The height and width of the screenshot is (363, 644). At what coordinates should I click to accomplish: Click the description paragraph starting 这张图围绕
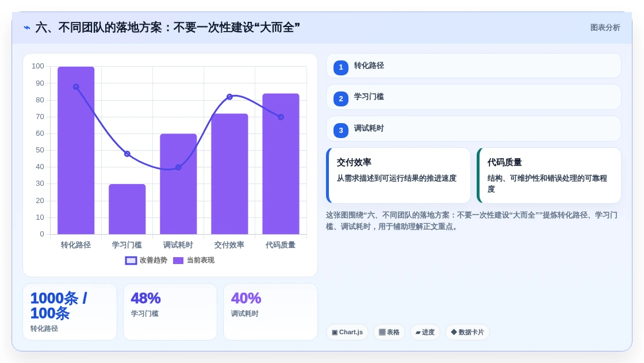click(x=471, y=221)
